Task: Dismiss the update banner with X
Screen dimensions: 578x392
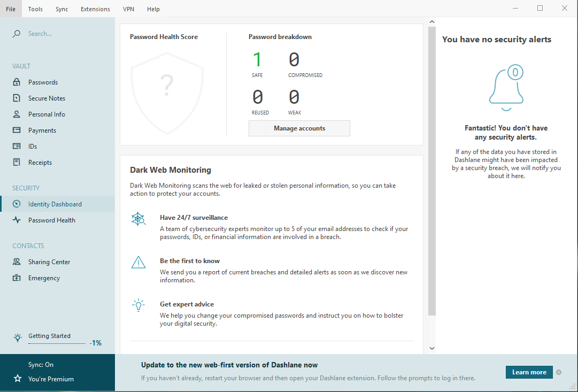Action: (559, 372)
